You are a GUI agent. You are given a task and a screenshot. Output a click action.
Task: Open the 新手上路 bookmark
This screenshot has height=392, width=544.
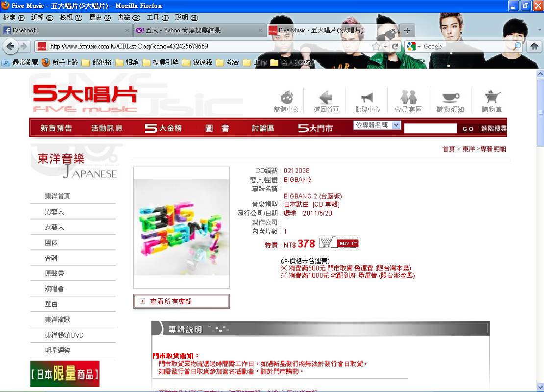60,62
